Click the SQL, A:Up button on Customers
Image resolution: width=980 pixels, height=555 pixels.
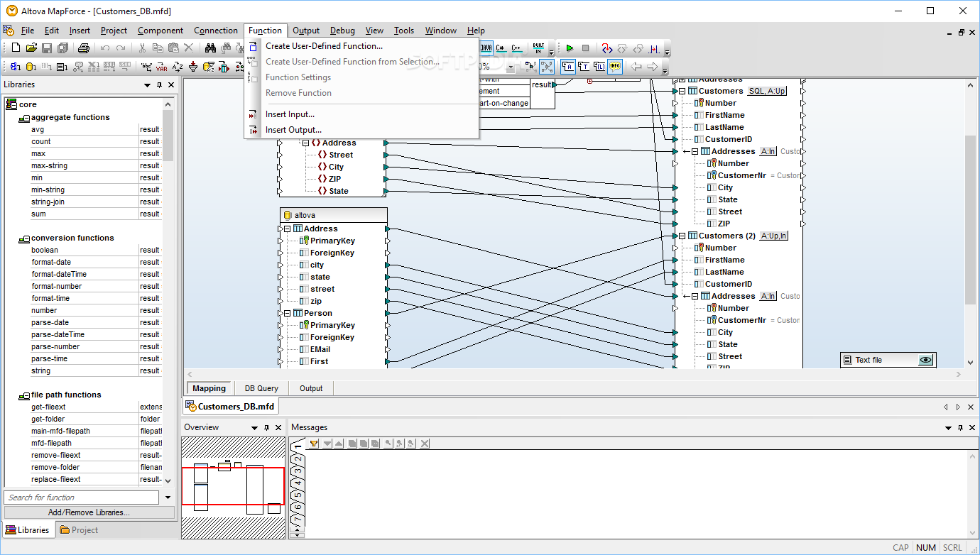coord(767,91)
